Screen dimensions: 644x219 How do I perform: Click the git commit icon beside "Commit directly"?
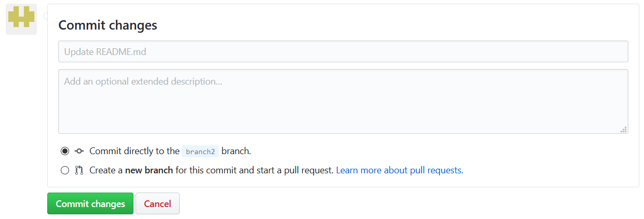[79, 152]
